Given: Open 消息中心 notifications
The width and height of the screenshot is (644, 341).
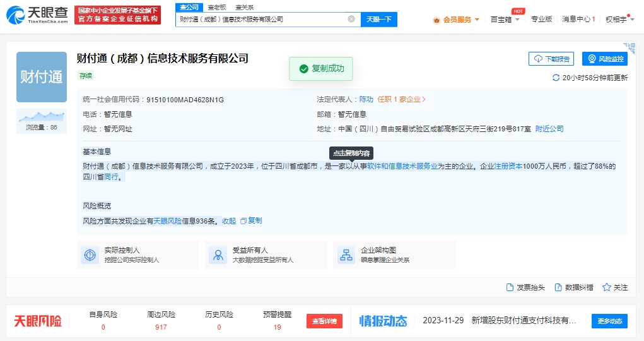Looking at the screenshot, I should click(578, 20).
